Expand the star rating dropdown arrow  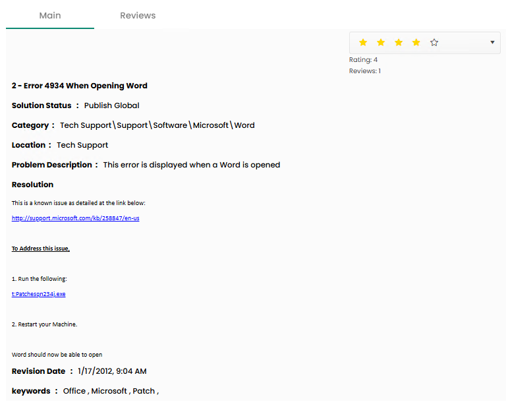pyautogui.click(x=492, y=43)
